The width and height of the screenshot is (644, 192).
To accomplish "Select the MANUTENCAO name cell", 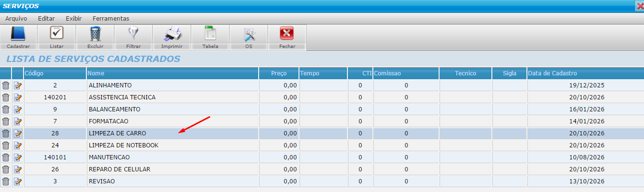I will click(x=173, y=157).
